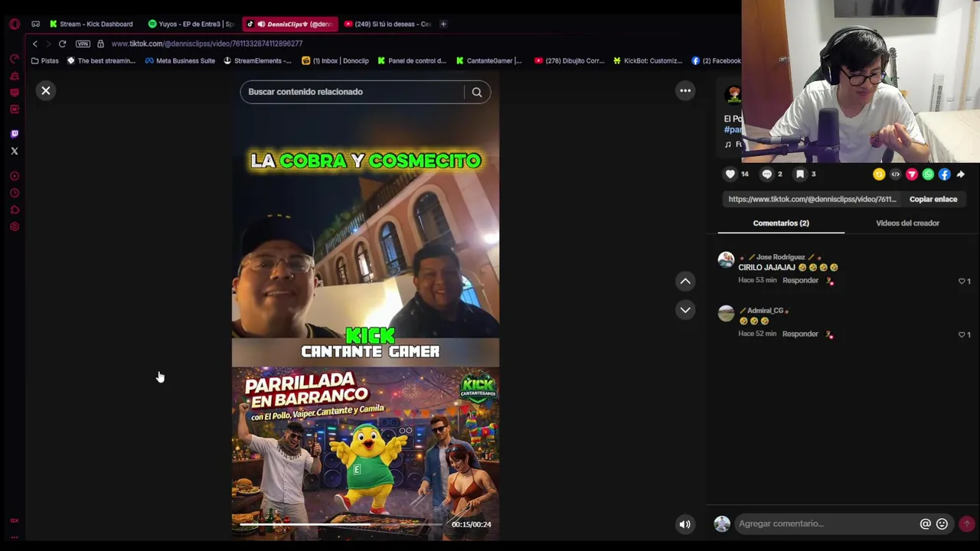Switch to Stream - Kick Dashboard tab

(91, 24)
